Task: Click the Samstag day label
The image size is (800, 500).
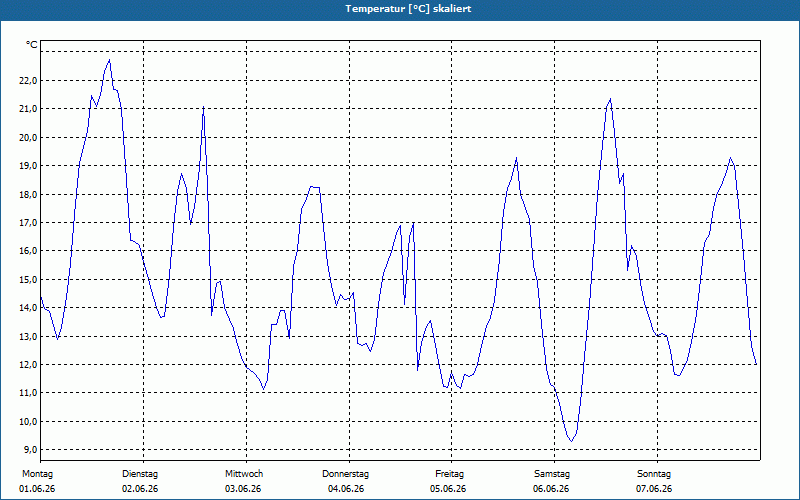Action: [552, 474]
